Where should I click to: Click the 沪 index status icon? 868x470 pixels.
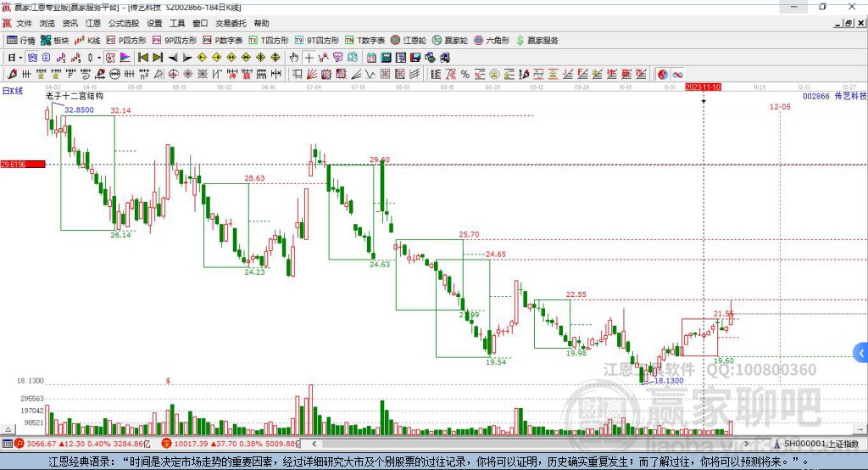pyautogui.click(x=19, y=444)
